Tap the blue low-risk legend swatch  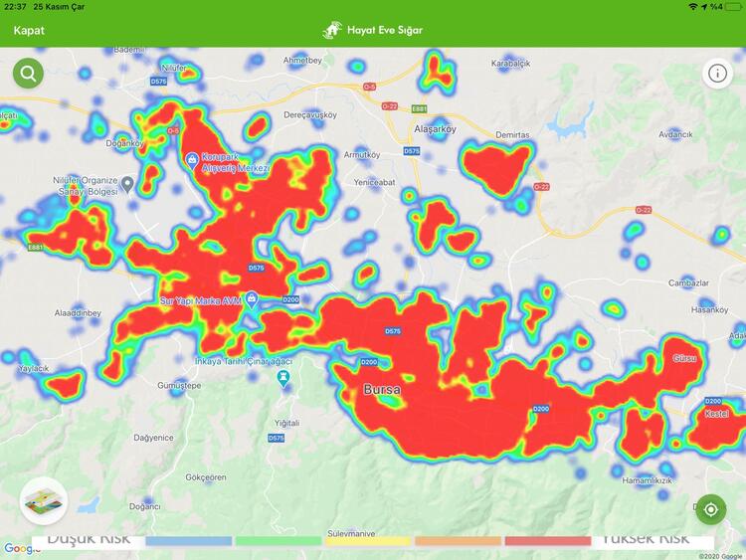188,541
